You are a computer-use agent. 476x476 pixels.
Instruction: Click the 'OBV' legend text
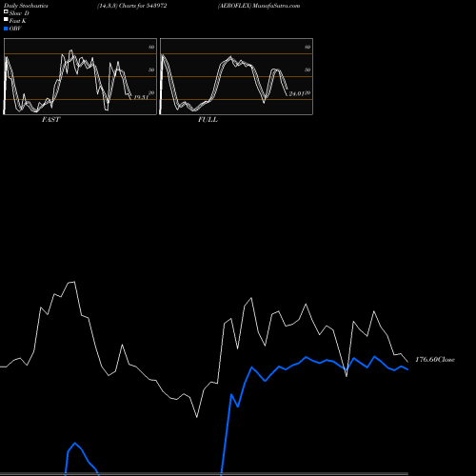point(15,29)
